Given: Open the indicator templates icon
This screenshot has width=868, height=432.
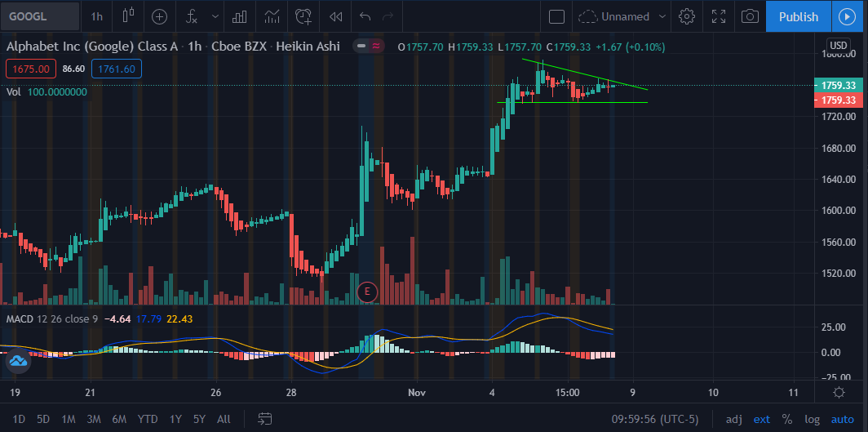Looking at the screenshot, I should pyautogui.click(x=272, y=16).
